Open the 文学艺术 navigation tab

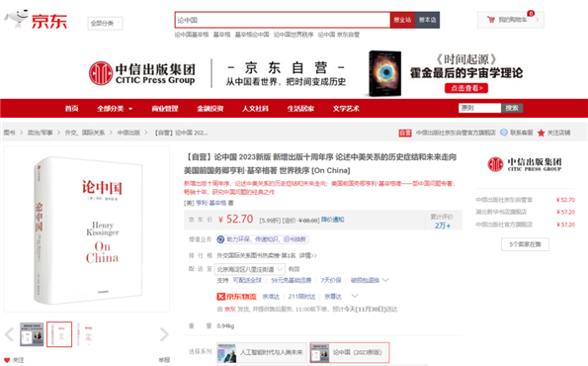click(346, 109)
